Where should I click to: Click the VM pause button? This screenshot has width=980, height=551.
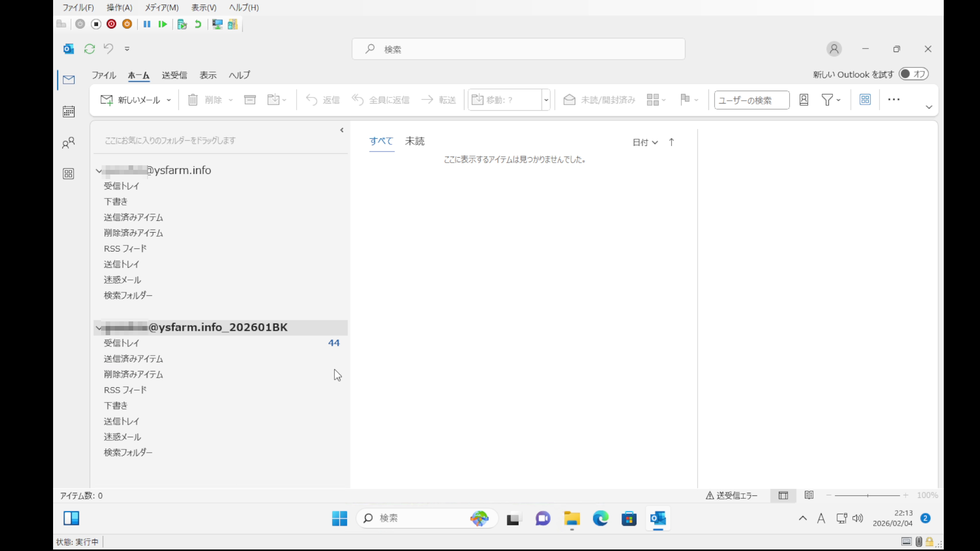(x=147, y=24)
